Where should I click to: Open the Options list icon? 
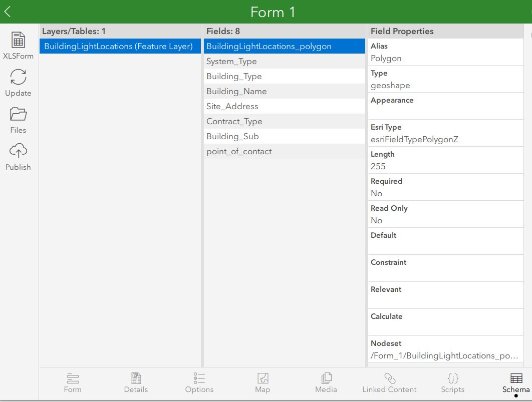199,379
